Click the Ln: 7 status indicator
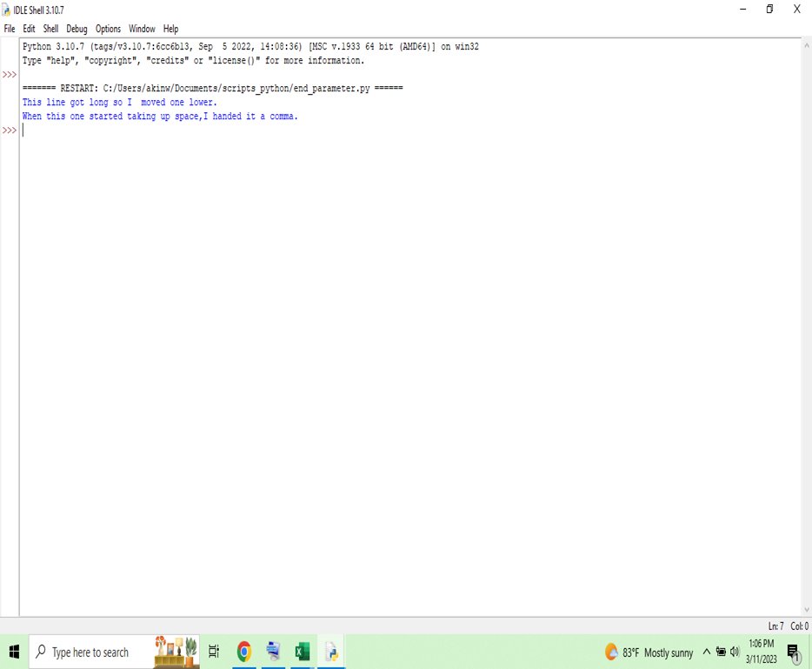The height and width of the screenshot is (669, 812). pos(775,626)
